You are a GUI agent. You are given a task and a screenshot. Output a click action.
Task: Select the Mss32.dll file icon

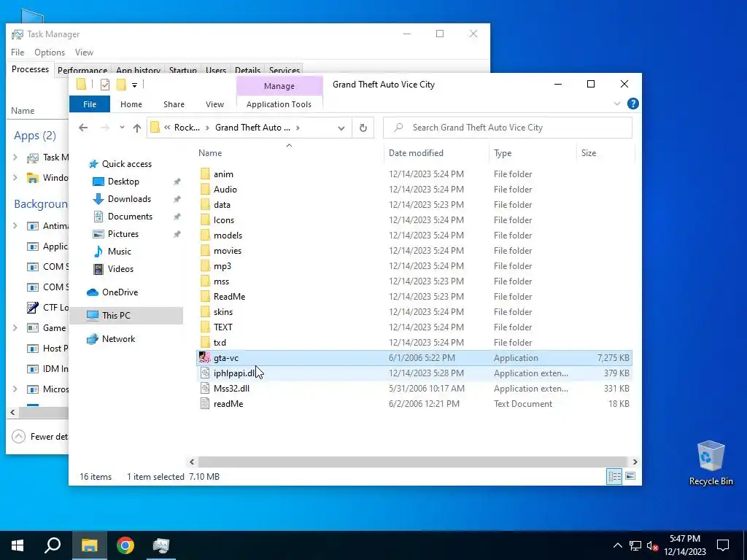(x=205, y=388)
